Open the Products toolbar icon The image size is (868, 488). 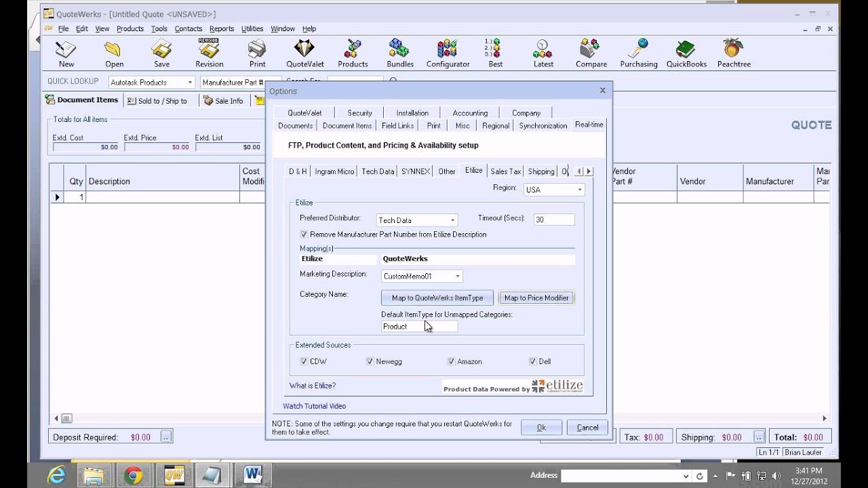tap(353, 54)
